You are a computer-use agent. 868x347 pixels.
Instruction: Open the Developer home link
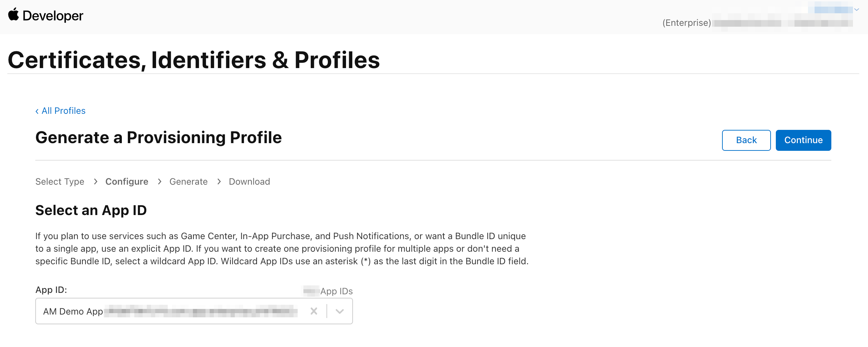[x=53, y=16]
